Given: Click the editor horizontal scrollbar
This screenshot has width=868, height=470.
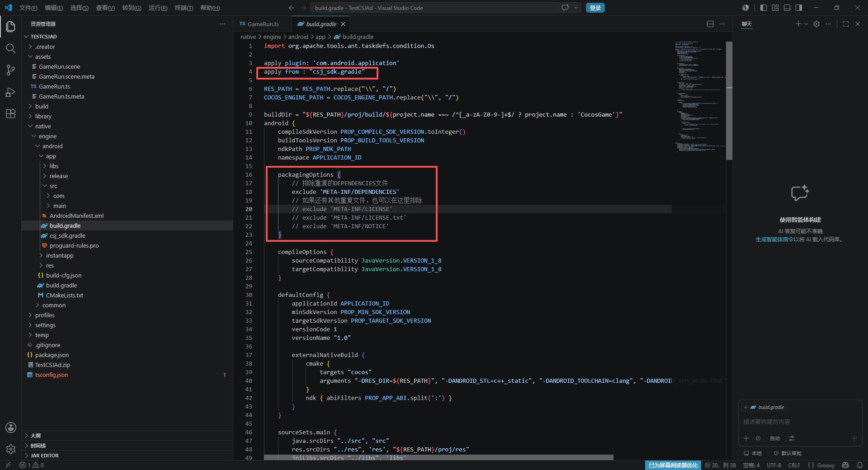Looking at the screenshot, I should (x=439, y=457).
